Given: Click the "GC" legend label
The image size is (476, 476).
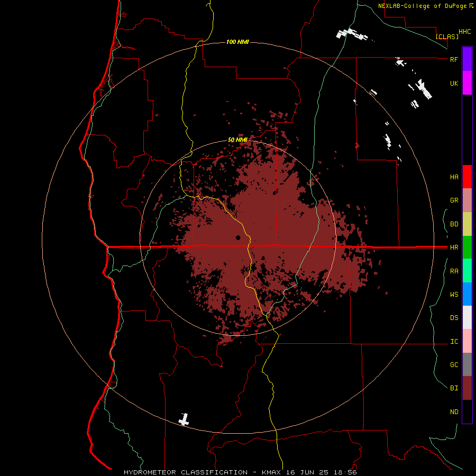Looking at the screenshot, I should (x=454, y=365).
